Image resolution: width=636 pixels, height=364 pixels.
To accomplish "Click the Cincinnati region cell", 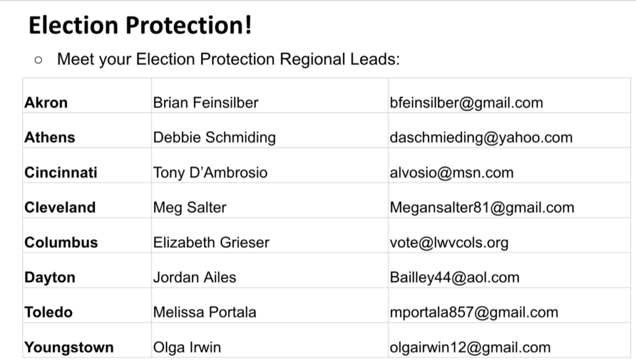I will click(61, 172).
